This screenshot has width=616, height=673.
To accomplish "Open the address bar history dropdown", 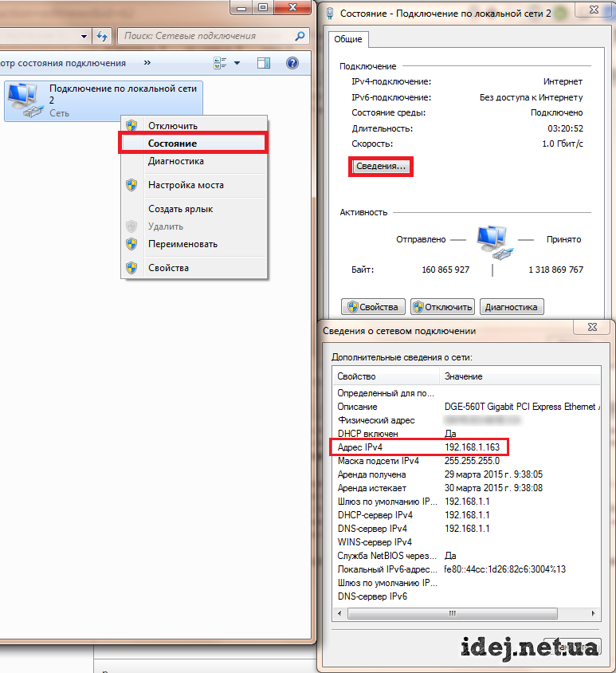I will (84, 37).
